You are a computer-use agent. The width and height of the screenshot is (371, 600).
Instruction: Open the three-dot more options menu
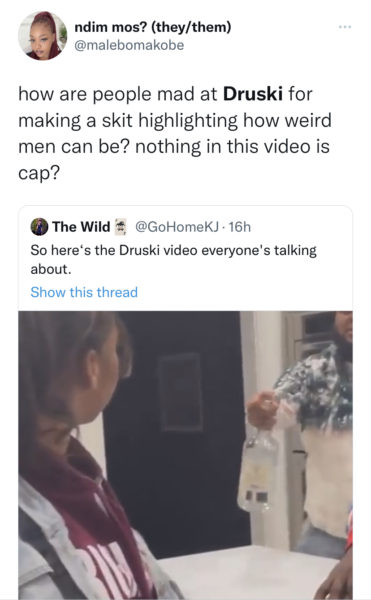(x=345, y=27)
